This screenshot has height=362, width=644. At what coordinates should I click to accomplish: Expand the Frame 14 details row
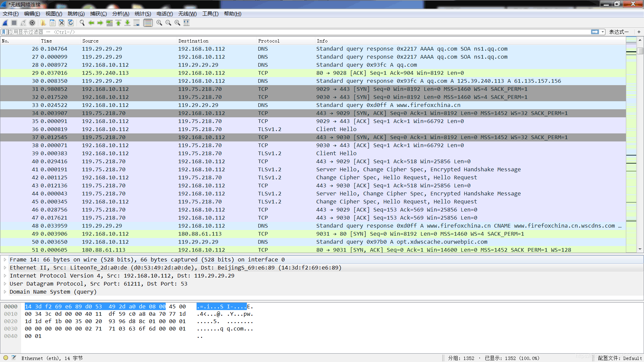5,259
